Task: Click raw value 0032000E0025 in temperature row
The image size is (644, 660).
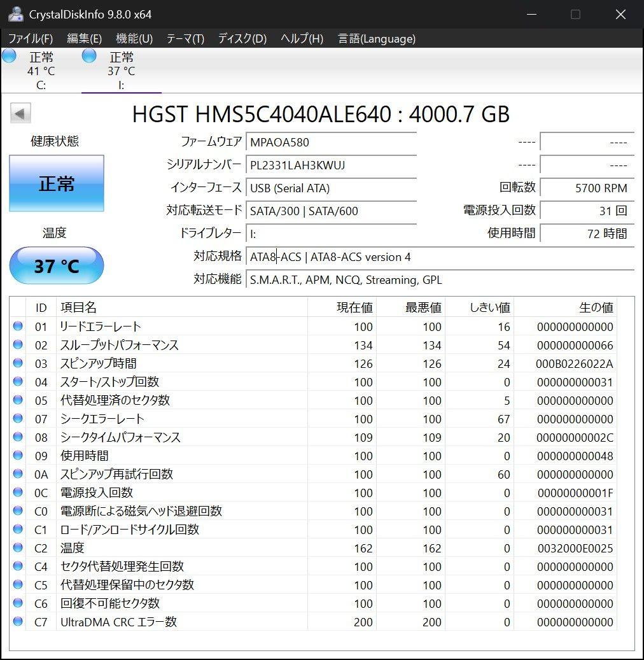Action: [x=575, y=548]
